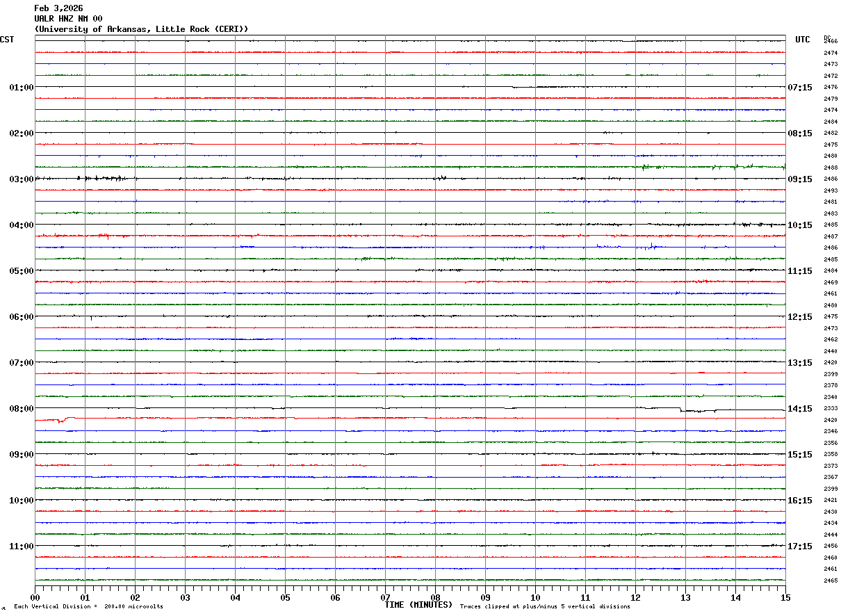The width and height of the screenshot is (841, 616).
Task: Click the CST timezone header
Action: coord(7,40)
